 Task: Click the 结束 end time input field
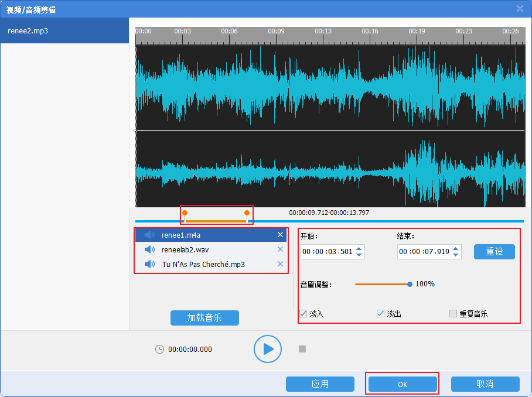click(424, 252)
